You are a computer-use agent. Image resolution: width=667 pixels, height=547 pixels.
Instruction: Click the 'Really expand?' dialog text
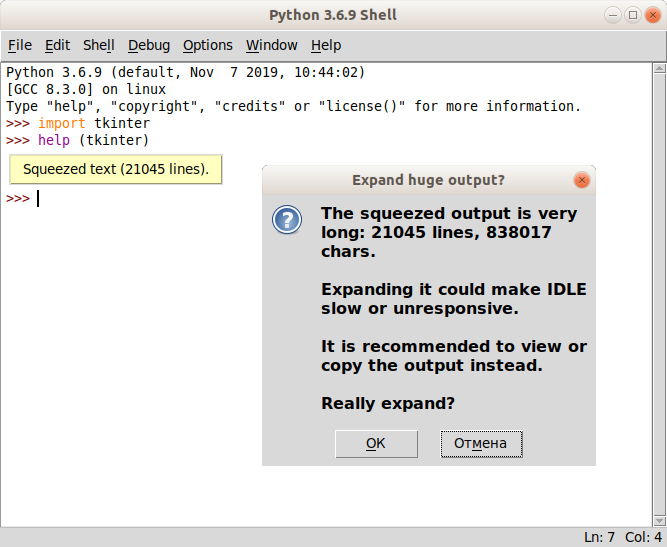point(388,403)
